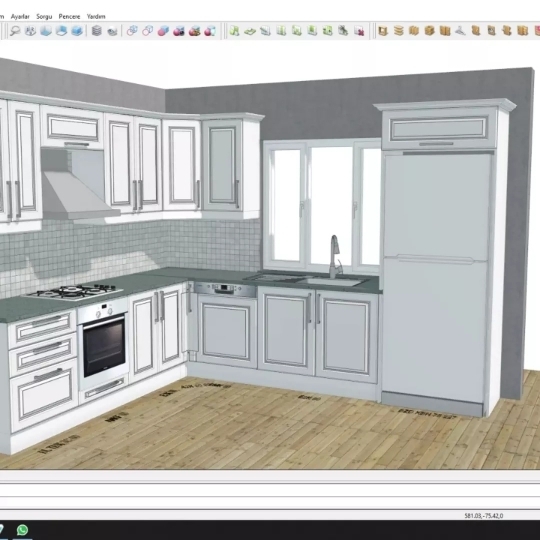Select the kitchen faucet at the sink
The image size is (540, 540).
[335, 257]
